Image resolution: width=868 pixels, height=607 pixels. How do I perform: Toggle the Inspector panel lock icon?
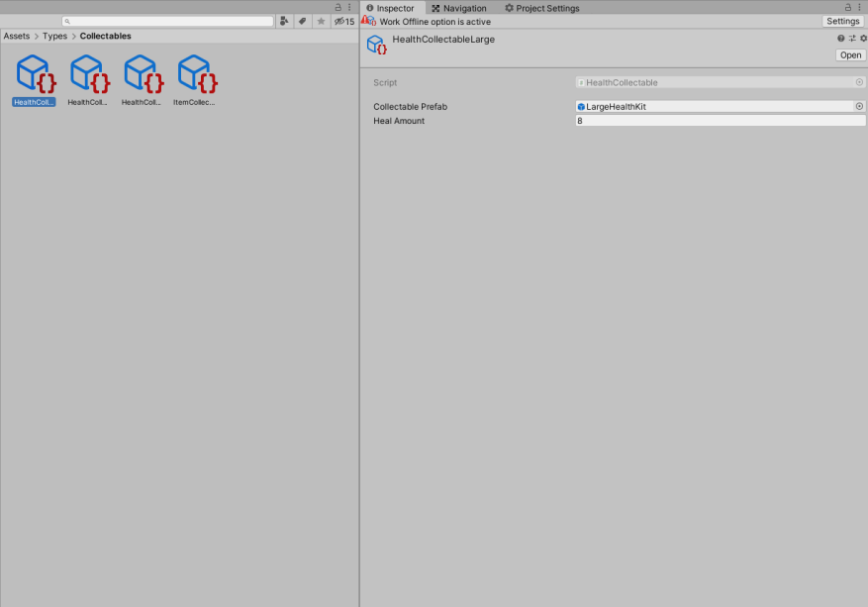[x=848, y=7]
